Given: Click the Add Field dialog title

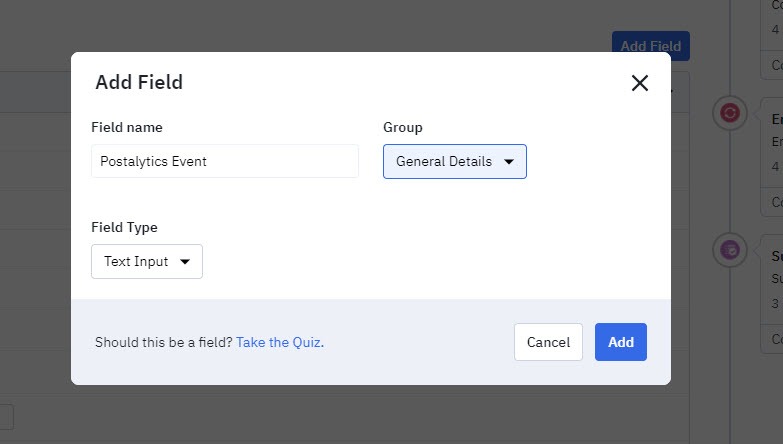Looking at the screenshot, I should pos(139,82).
